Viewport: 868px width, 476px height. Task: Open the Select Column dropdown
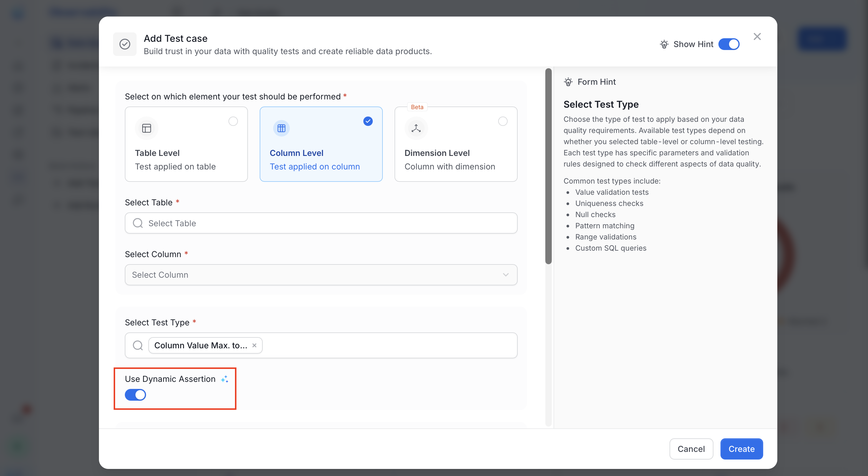(x=321, y=275)
